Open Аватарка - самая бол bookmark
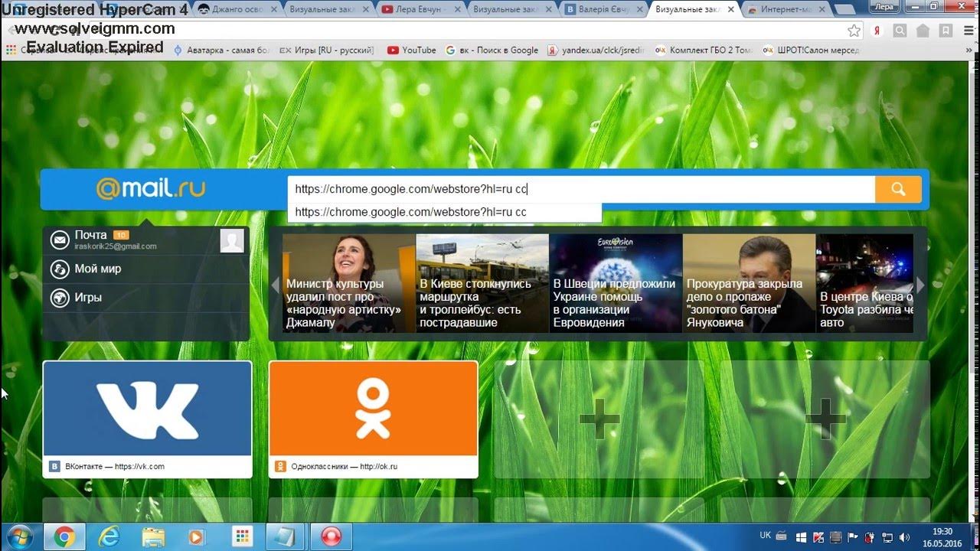Viewport: 980px width, 551px height. (221, 51)
